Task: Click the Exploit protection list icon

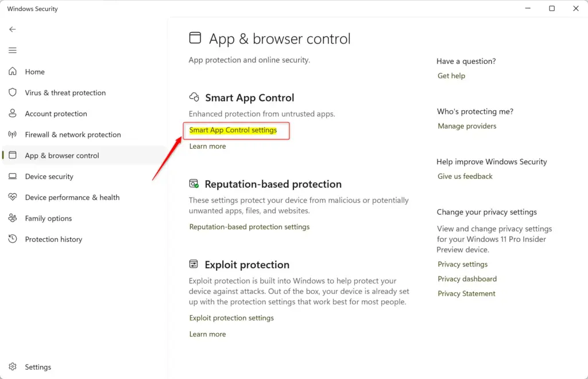Action: click(194, 264)
